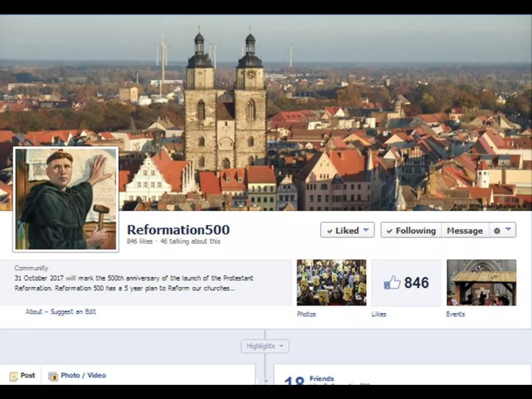The height and width of the screenshot is (399, 532).
Task: Select the Post tab
Action: [x=28, y=375]
